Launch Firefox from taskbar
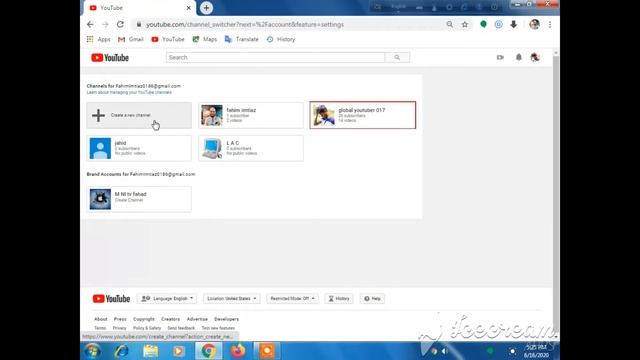Image resolution: width=640 pixels, height=360 pixels. click(x=238, y=351)
